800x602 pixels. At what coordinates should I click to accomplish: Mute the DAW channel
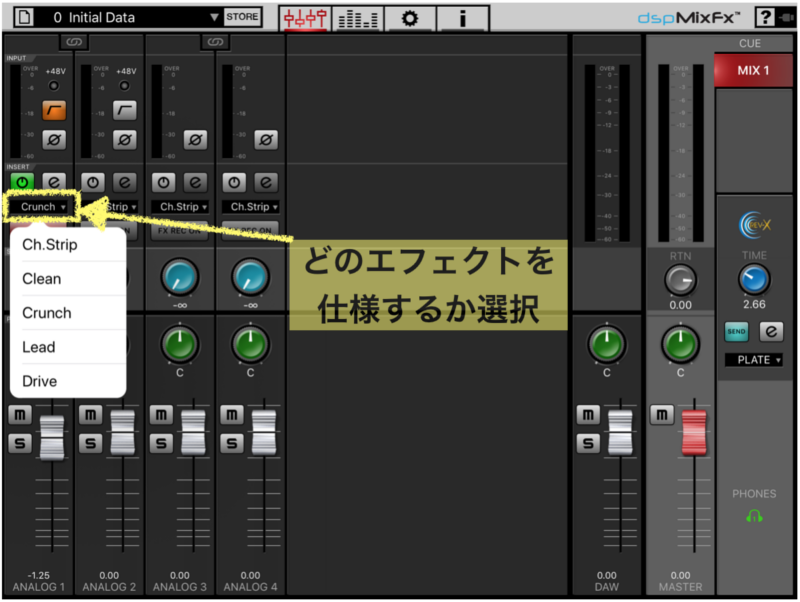pos(588,415)
